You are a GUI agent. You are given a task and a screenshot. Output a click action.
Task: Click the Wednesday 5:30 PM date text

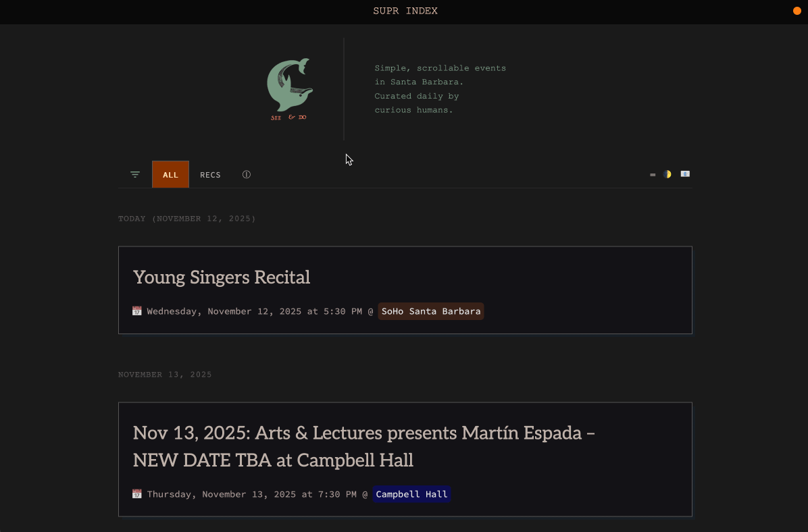[254, 311]
